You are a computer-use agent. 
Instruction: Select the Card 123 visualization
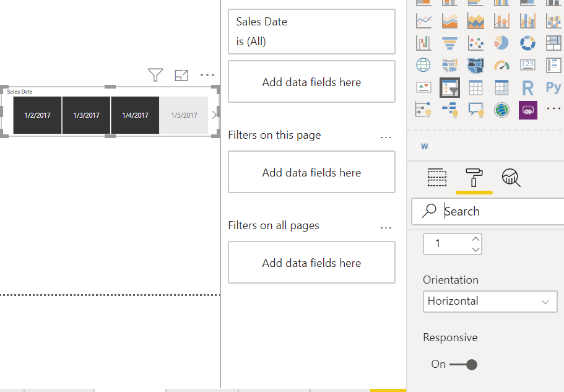click(527, 65)
